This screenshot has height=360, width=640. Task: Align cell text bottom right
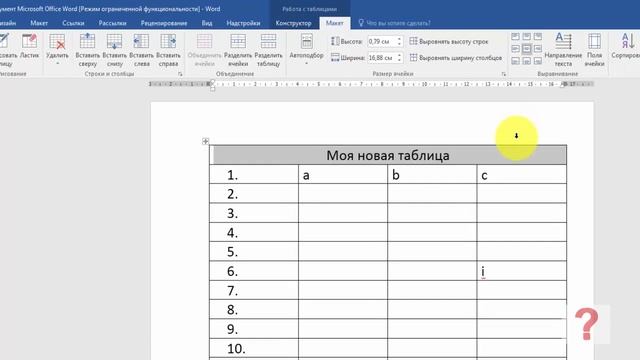pos(538,61)
